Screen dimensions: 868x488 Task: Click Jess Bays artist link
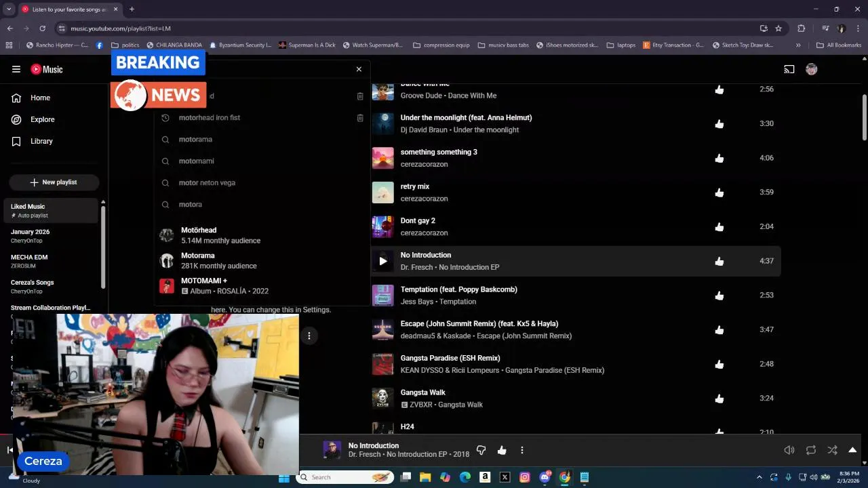[x=416, y=302]
